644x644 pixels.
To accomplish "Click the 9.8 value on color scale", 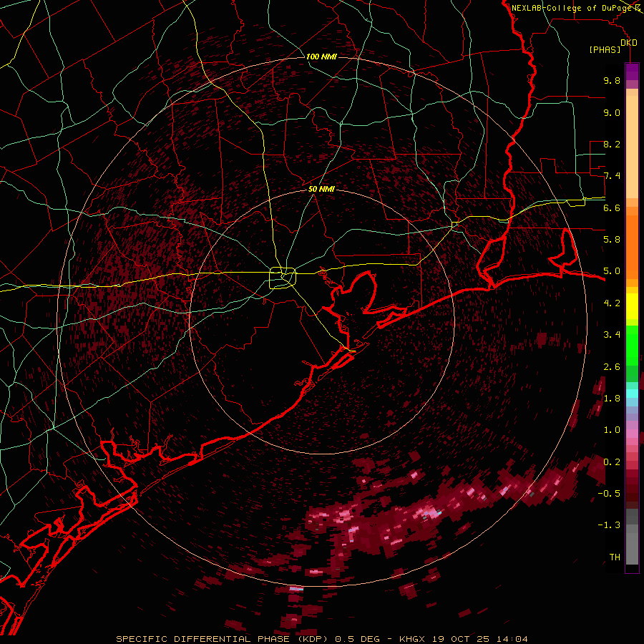I will 612,80.
